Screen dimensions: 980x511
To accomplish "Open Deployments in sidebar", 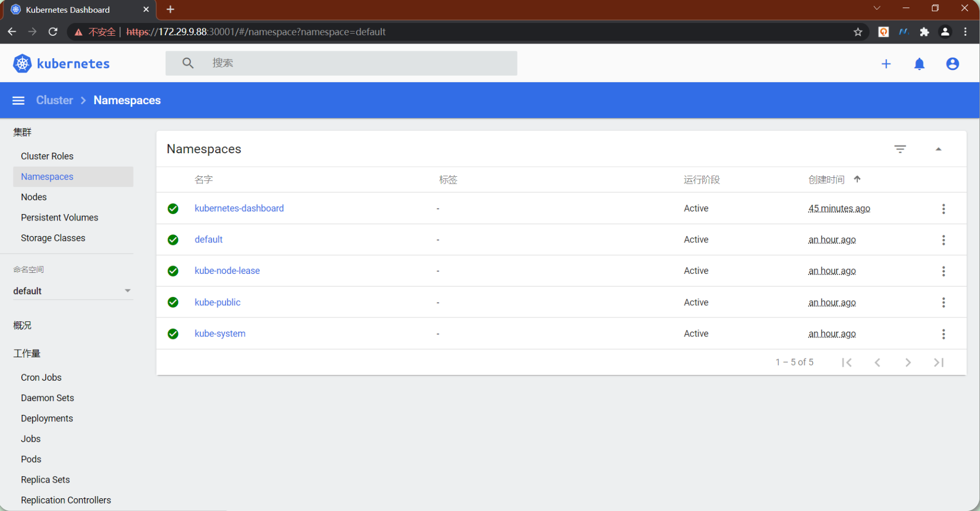I will point(47,419).
